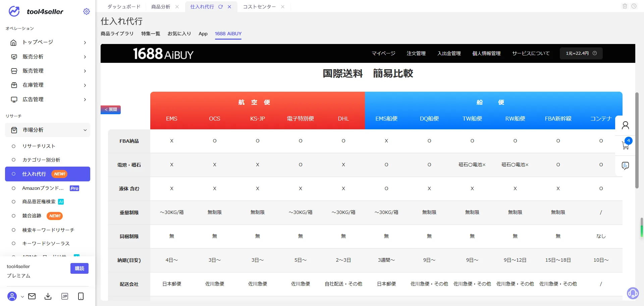The width and height of the screenshot is (644, 306).
Task: Open サービスについて in header
Action: pos(531,53)
